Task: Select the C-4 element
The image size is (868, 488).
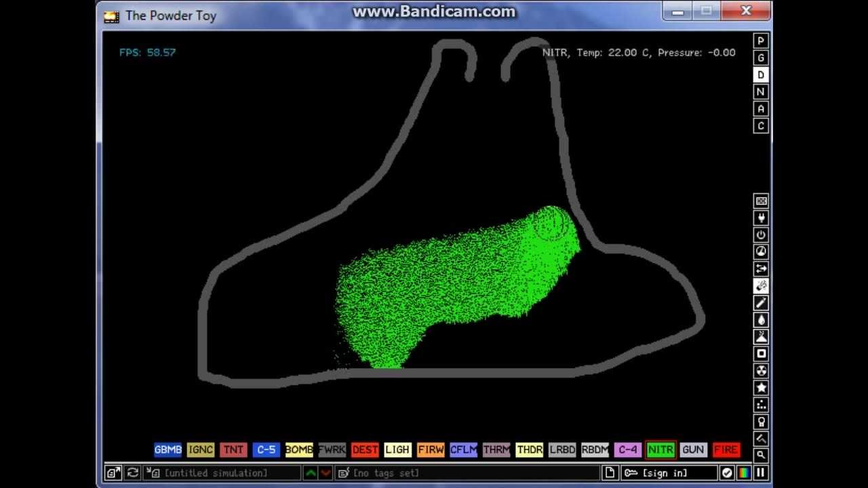Action: click(x=628, y=449)
